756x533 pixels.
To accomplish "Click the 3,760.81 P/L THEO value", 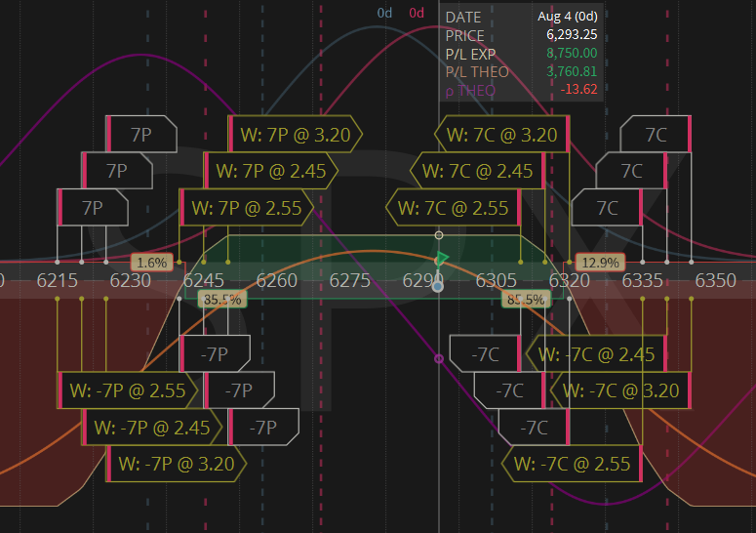I will pyautogui.click(x=572, y=71).
